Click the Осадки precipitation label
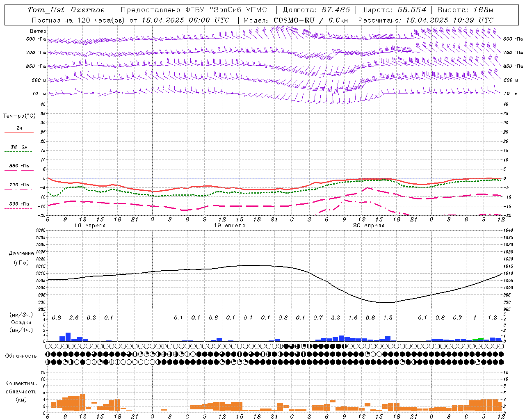Screen dimensions: 525x420 (x=21, y=322)
